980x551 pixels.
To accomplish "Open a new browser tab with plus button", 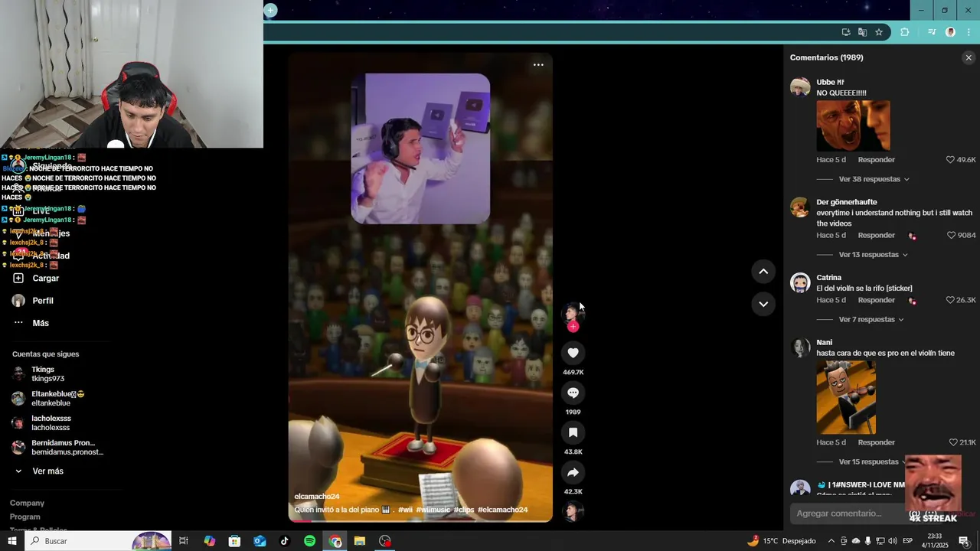I will pyautogui.click(x=270, y=10).
